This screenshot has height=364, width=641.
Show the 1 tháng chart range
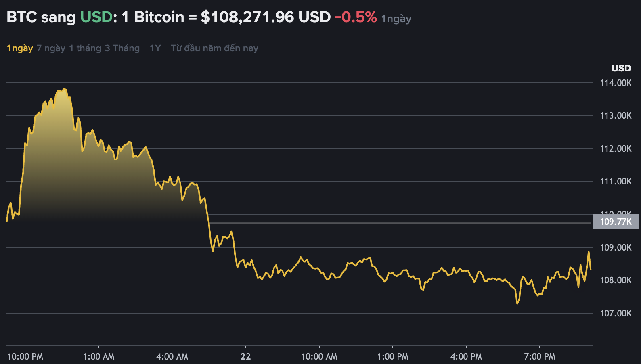click(85, 48)
